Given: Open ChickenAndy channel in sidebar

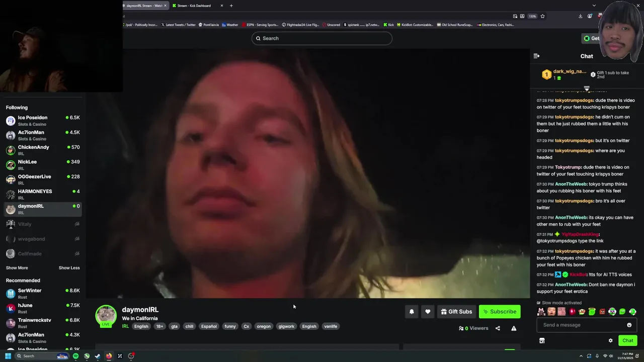Looking at the screenshot, I should [x=43, y=150].
